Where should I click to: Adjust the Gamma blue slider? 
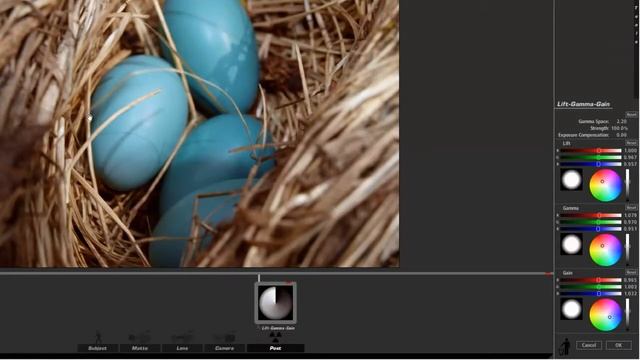[591, 229]
